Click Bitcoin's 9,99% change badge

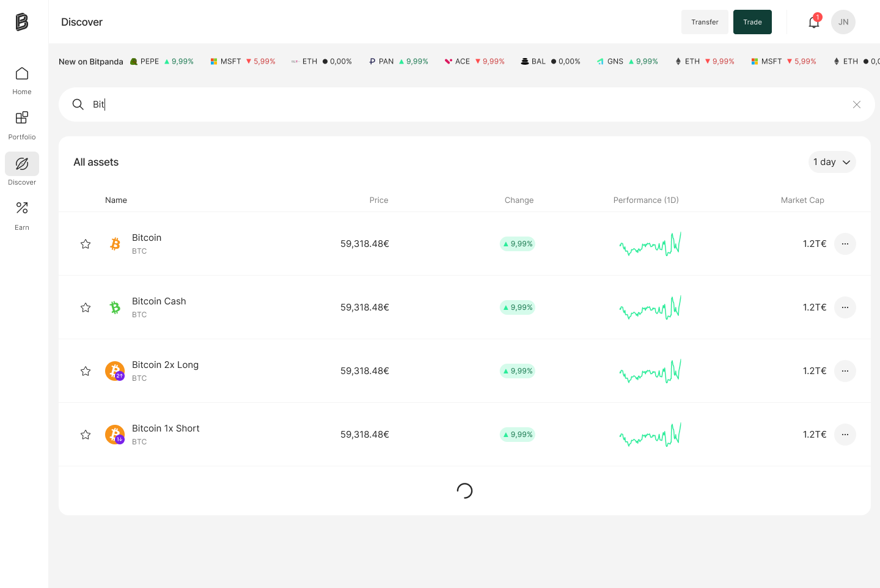point(518,244)
